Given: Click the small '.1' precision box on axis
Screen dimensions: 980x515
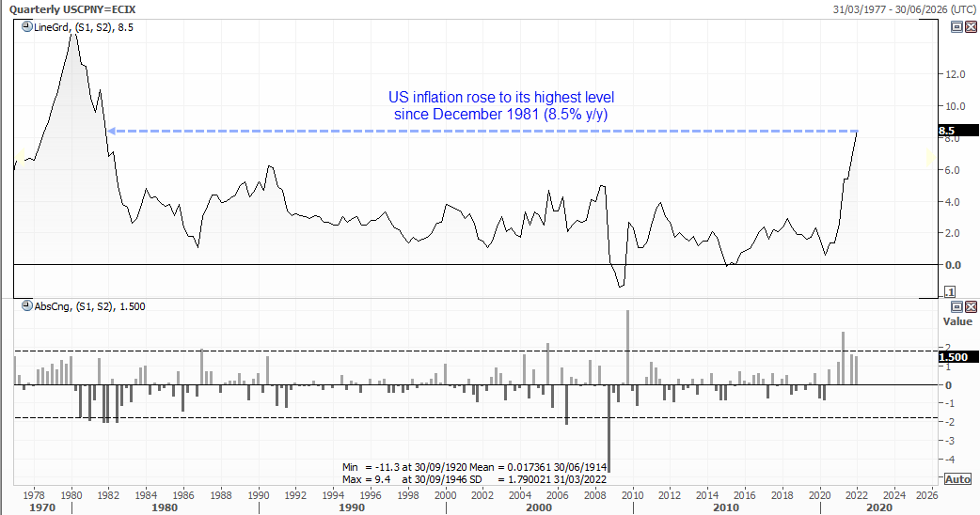Looking at the screenshot, I should tap(950, 292).
